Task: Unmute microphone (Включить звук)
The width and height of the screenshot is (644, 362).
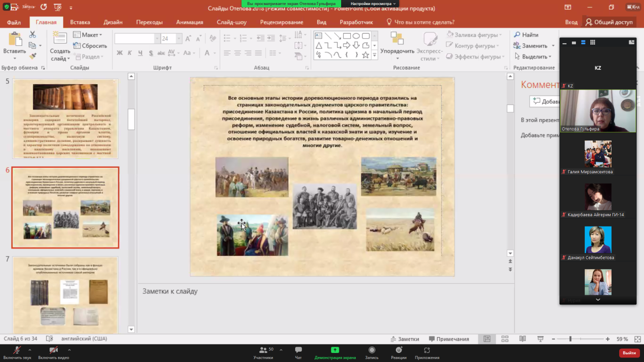Action: (17, 351)
